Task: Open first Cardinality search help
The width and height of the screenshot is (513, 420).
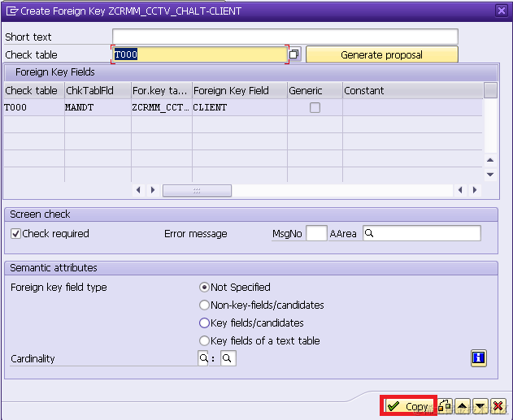Action: click(203, 358)
